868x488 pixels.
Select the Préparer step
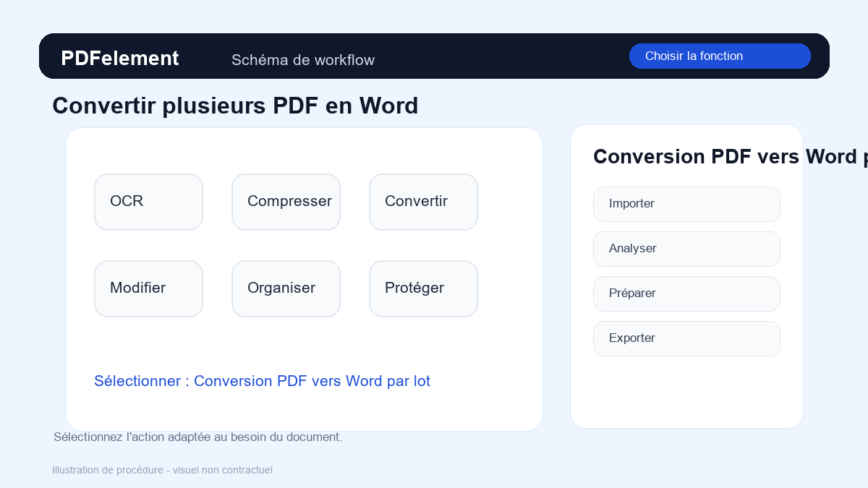coord(686,294)
